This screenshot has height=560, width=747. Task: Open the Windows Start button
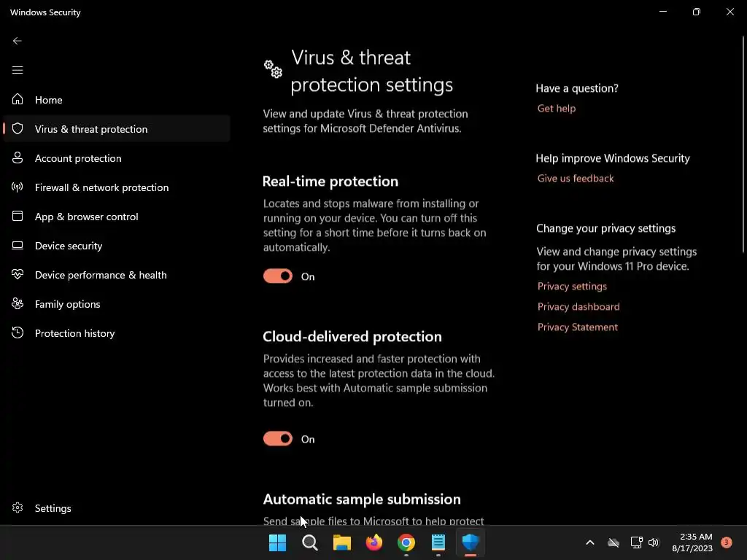[x=277, y=542]
